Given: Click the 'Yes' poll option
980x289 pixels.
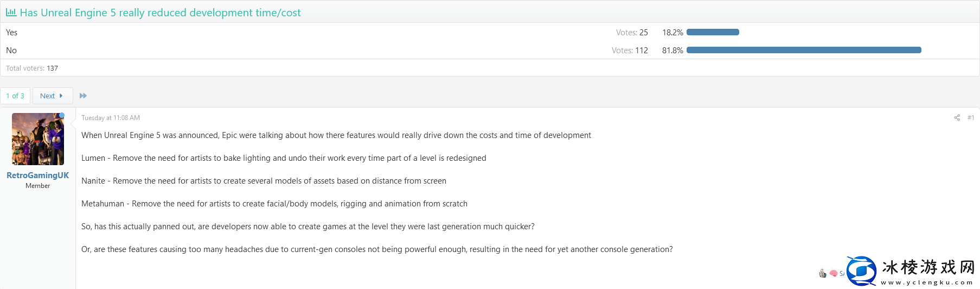Looking at the screenshot, I should 11,33.
